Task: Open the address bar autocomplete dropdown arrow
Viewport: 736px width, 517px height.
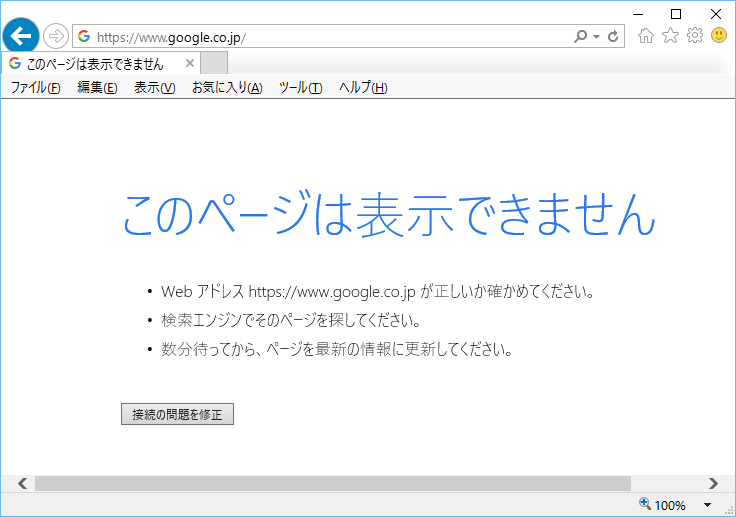Action: point(596,36)
